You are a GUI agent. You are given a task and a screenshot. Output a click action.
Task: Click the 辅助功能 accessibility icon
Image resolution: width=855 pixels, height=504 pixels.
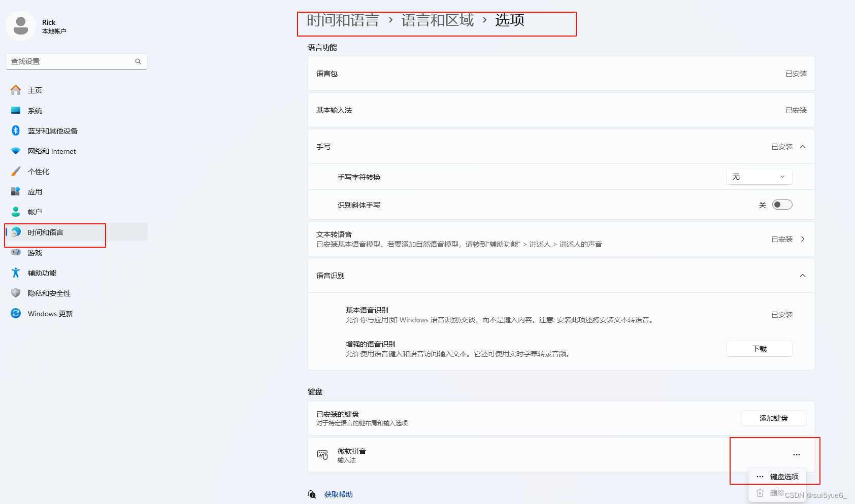16,273
